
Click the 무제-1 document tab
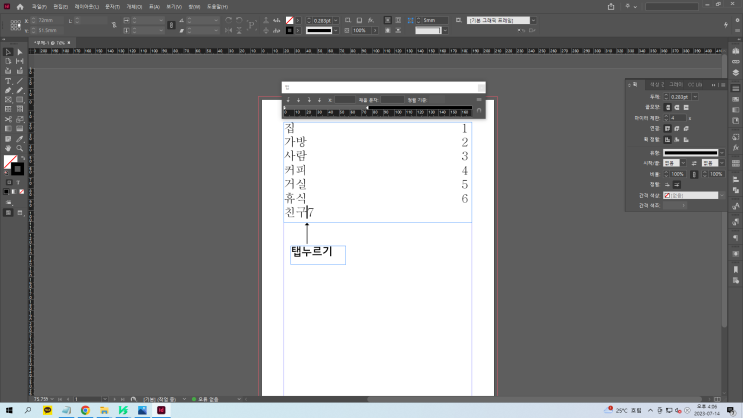coord(49,43)
